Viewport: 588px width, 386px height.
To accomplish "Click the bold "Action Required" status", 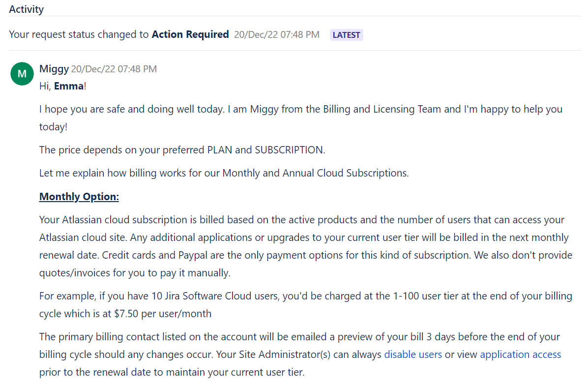I will [190, 34].
